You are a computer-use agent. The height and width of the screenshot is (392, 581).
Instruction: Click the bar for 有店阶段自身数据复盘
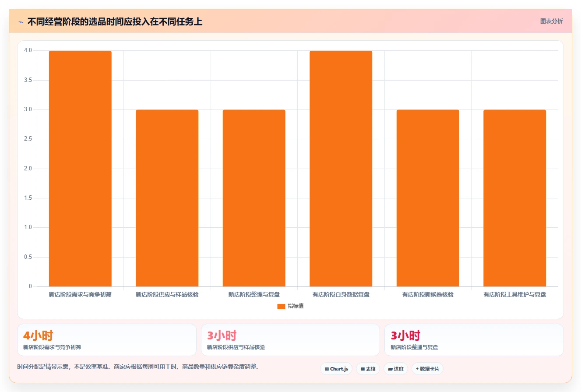(x=341, y=169)
